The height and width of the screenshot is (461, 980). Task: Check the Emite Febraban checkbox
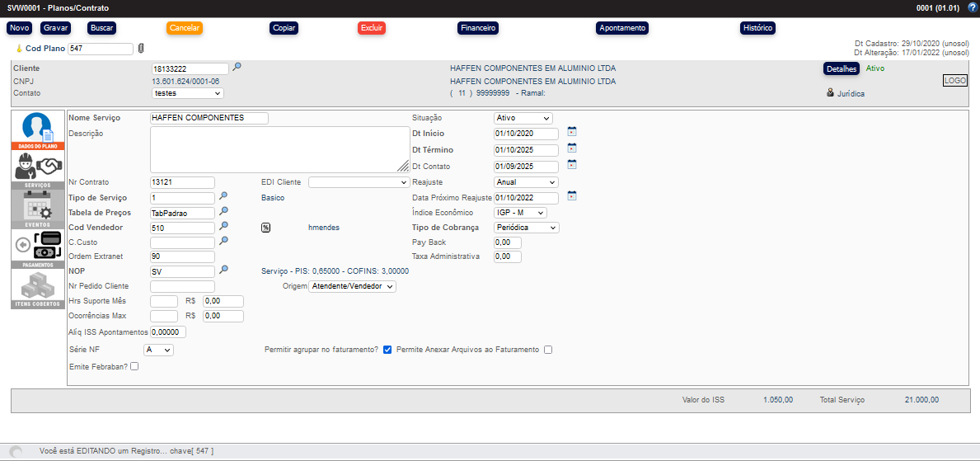[134, 366]
